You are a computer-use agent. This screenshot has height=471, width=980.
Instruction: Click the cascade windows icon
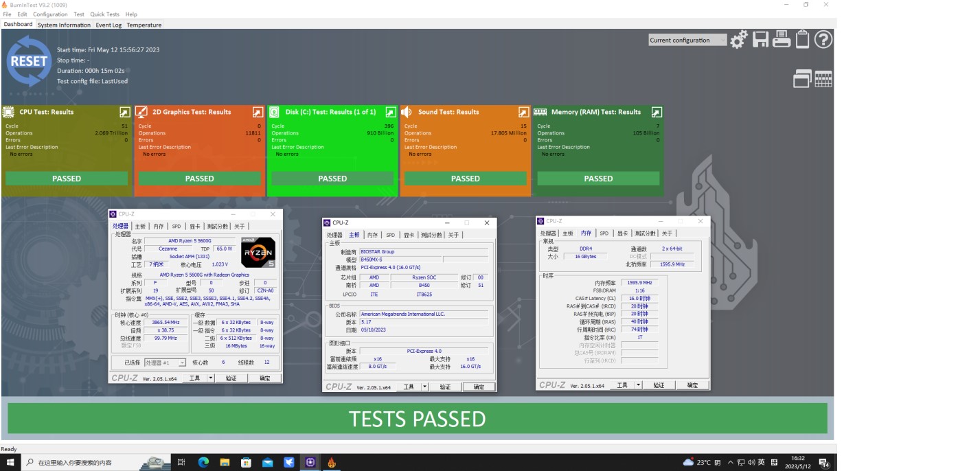(x=802, y=79)
